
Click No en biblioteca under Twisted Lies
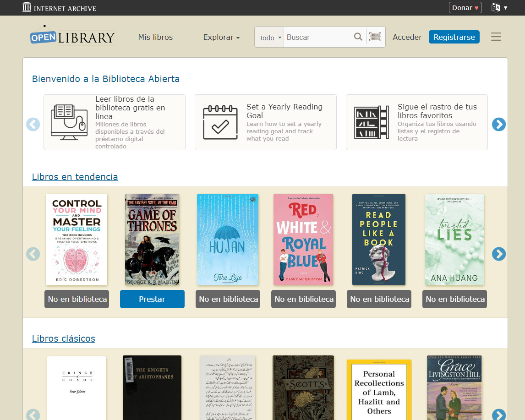(455, 299)
